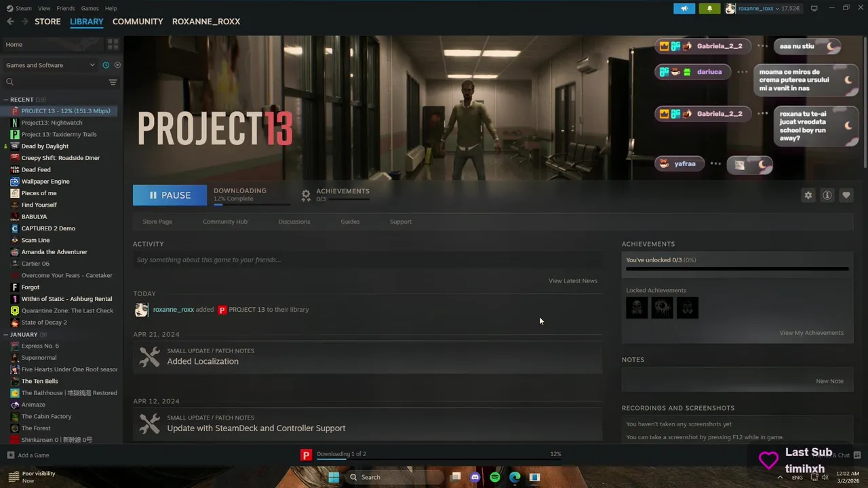Open game settings gear icon

[808, 195]
